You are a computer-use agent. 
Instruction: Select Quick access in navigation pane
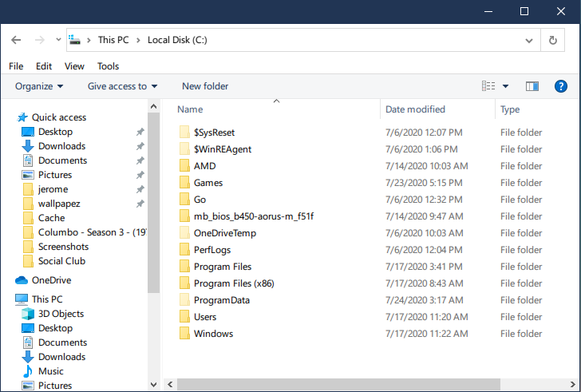pos(59,117)
